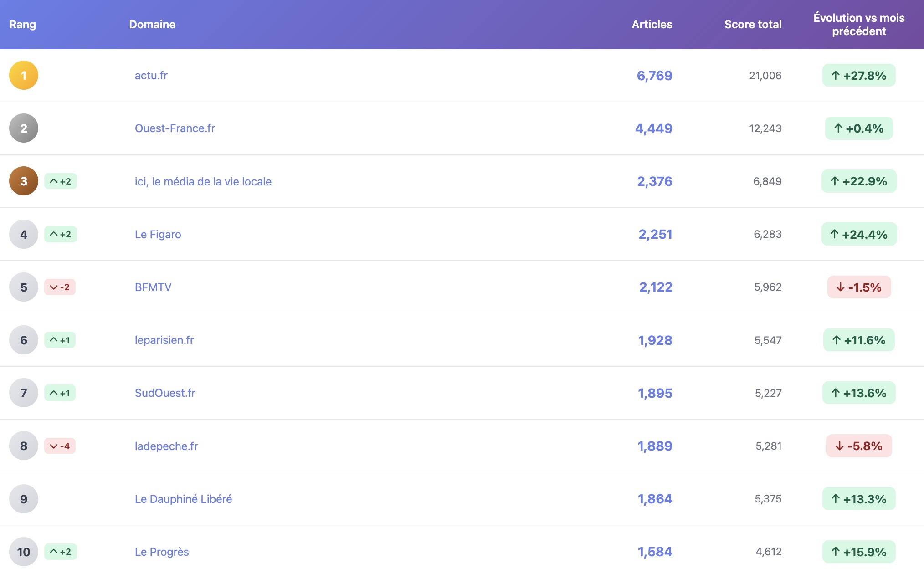This screenshot has width=924, height=574.
Task: Sort by the Score total column header
Action: (753, 24)
